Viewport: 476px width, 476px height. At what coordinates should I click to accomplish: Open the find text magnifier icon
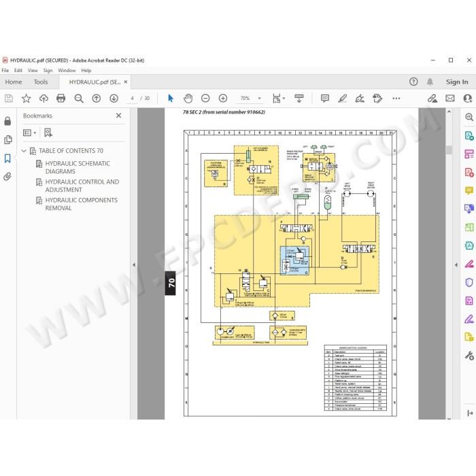coord(79,99)
